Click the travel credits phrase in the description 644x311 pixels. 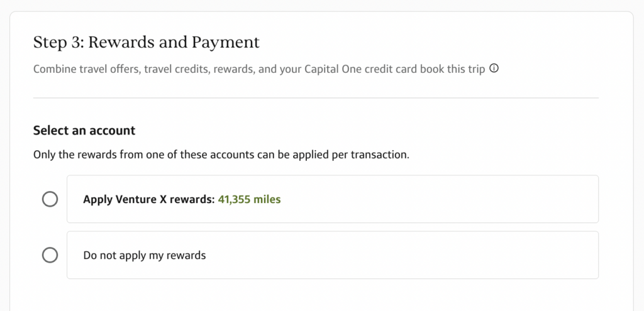point(177,69)
